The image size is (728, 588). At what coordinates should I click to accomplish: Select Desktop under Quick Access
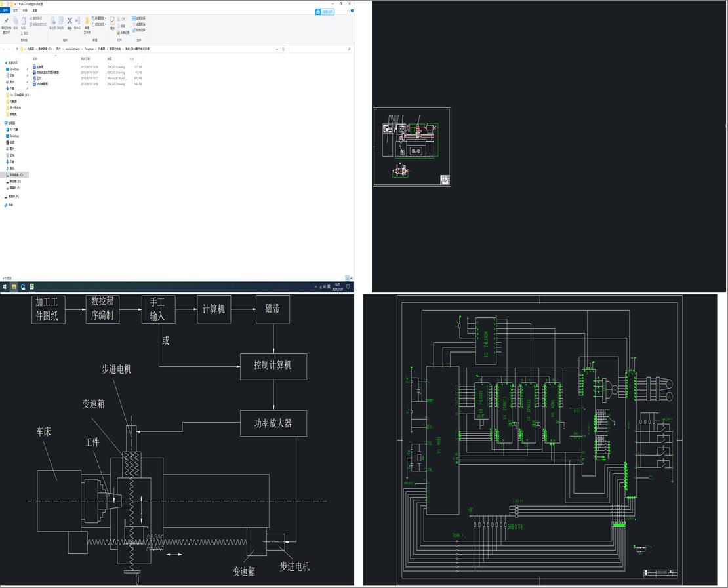[14, 69]
